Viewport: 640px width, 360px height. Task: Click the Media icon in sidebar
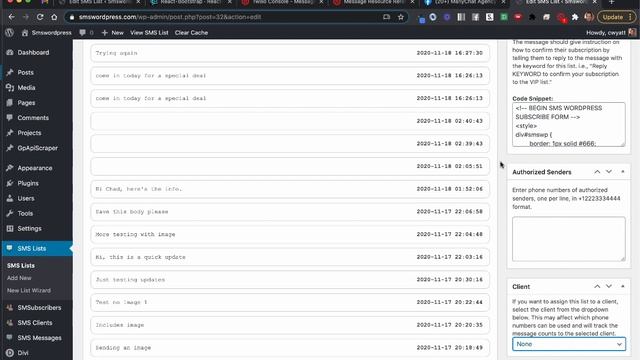[x=10, y=88]
